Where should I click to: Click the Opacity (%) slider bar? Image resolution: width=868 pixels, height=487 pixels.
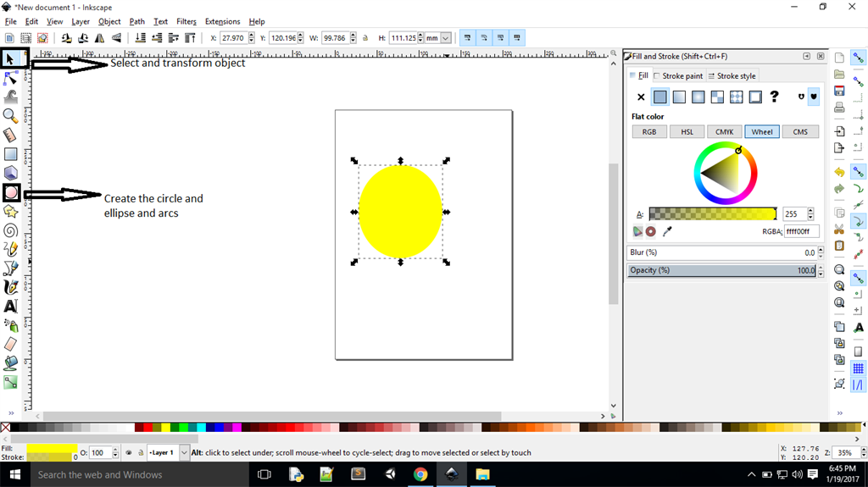point(721,271)
